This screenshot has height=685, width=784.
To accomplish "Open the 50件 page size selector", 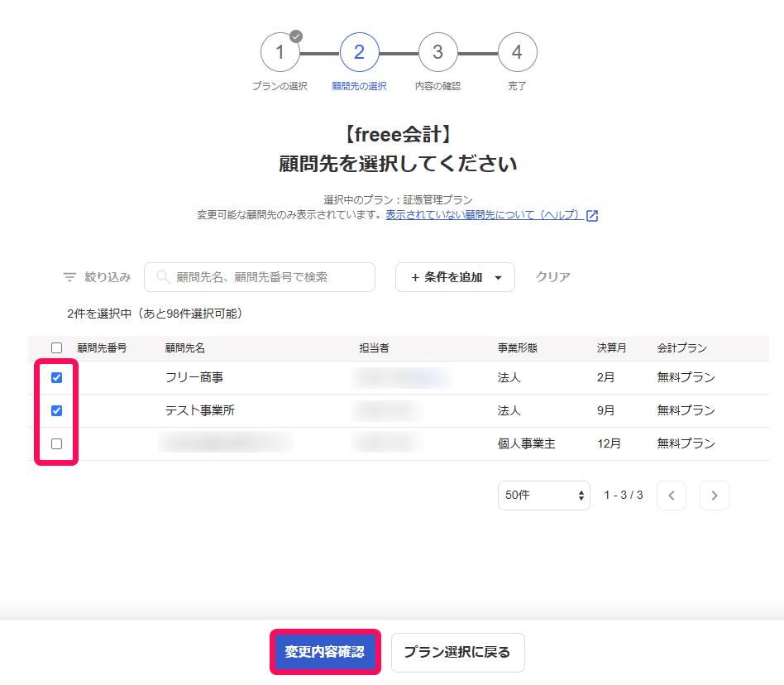I will coord(544,496).
